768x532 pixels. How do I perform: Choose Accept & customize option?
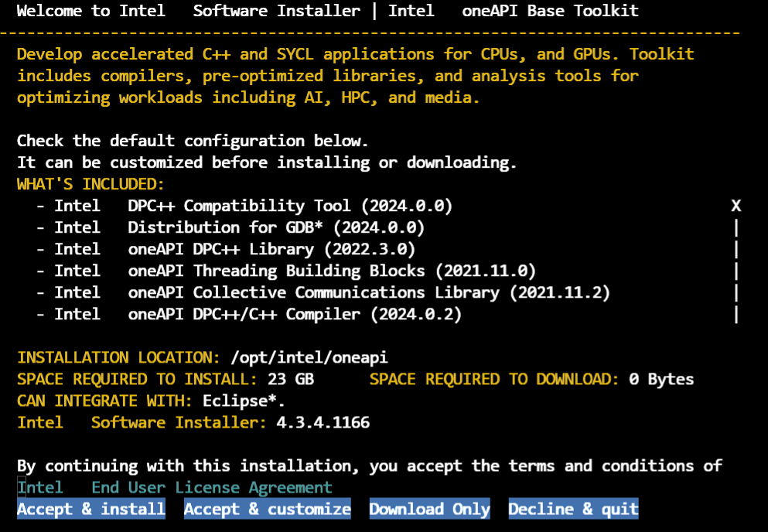click(267, 509)
